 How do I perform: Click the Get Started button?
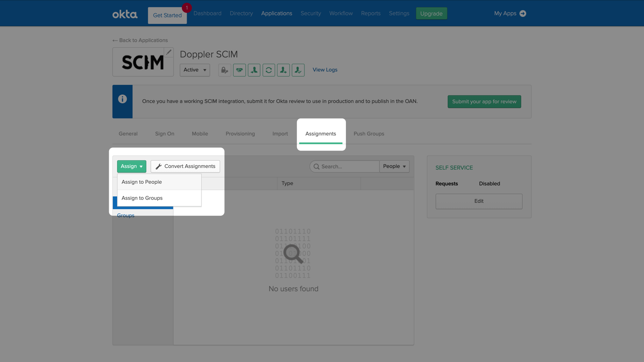tap(167, 15)
